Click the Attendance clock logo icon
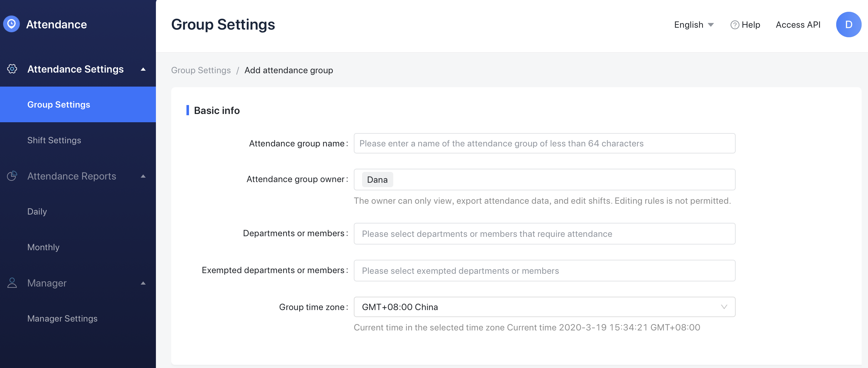The image size is (868, 368). click(x=11, y=24)
